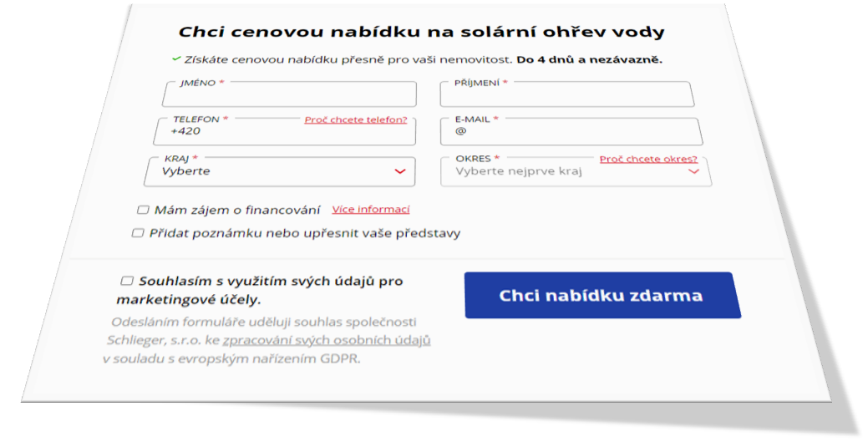Screen dimensions: 868x442
Task: Click the red chevron in Kraj field
Action: pyautogui.click(x=399, y=171)
